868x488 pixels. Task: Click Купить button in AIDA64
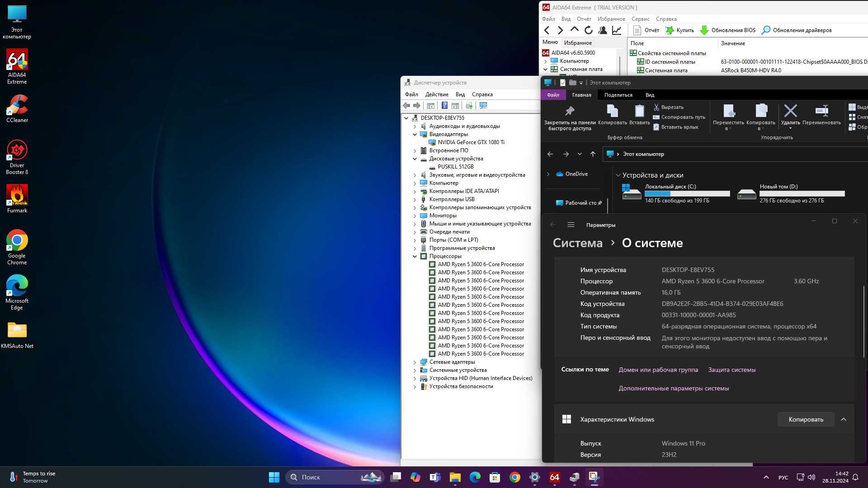pyautogui.click(x=679, y=30)
